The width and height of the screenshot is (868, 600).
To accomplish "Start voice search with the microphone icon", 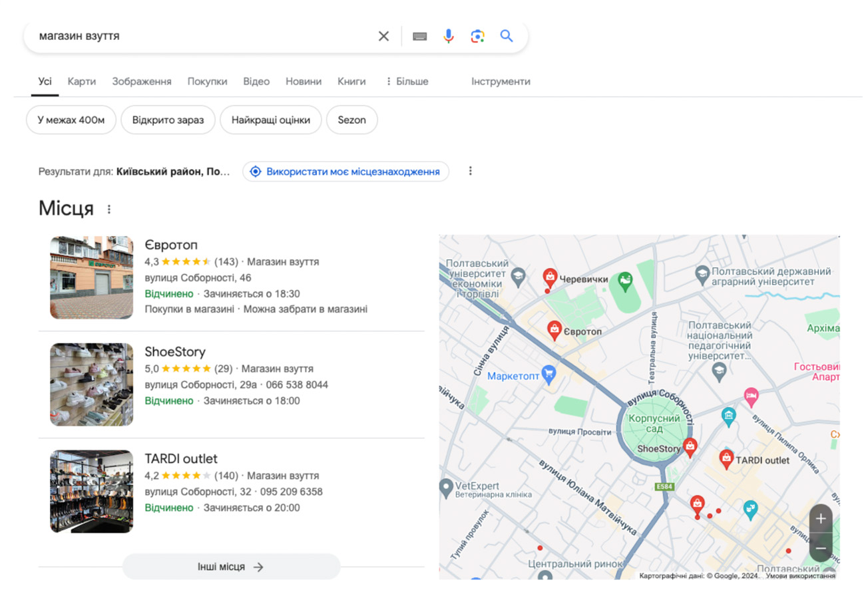I will [x=449, y=36].
